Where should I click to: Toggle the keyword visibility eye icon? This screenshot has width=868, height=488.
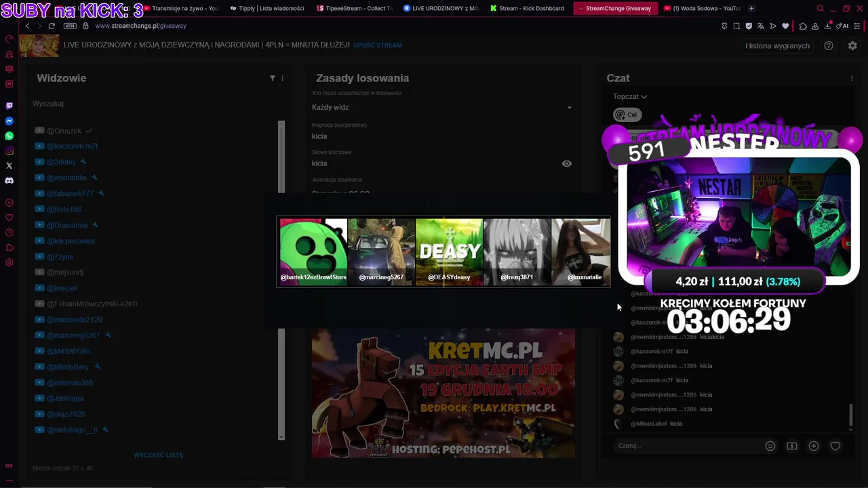[x=567, y=163]
